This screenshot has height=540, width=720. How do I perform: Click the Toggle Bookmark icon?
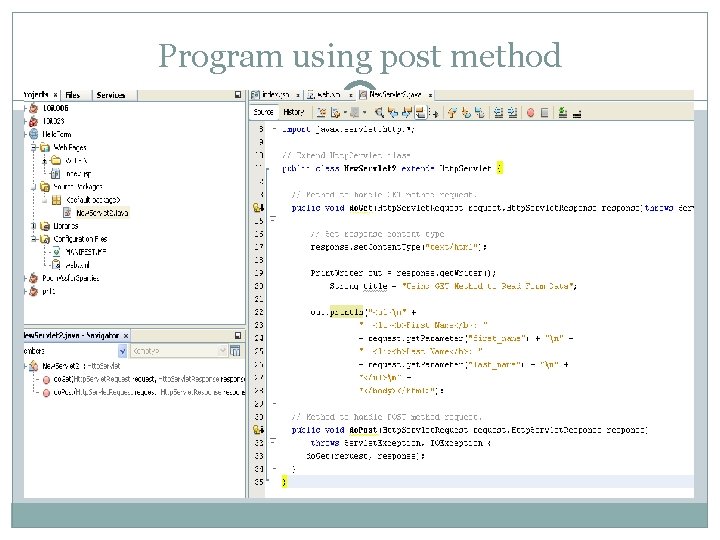pyautogui.click(x=479, y=112)
